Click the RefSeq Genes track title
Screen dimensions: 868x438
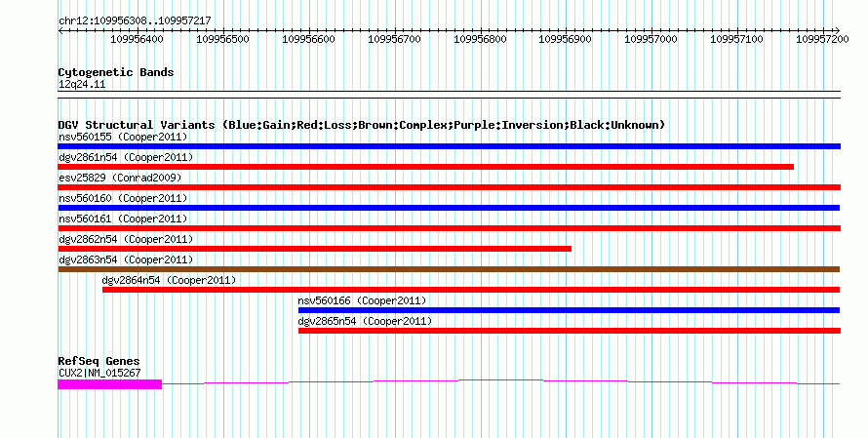[99, 361]
